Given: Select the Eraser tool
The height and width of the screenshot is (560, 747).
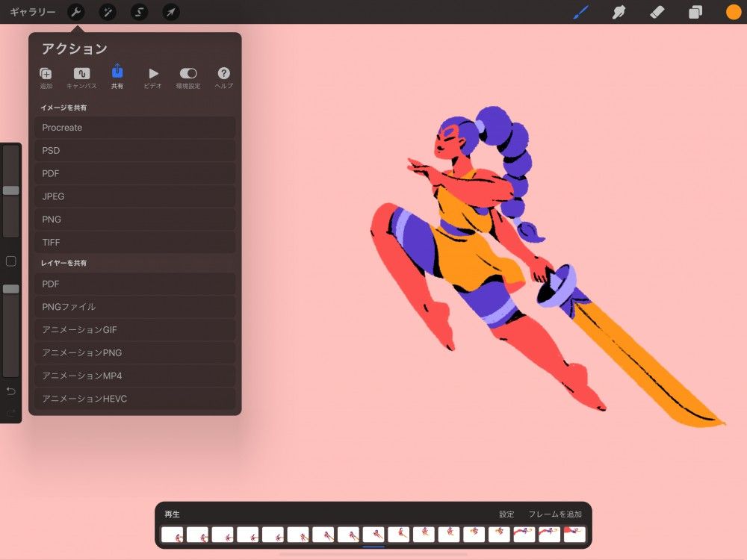Looking at the screenshot, I should pos(657,12).
